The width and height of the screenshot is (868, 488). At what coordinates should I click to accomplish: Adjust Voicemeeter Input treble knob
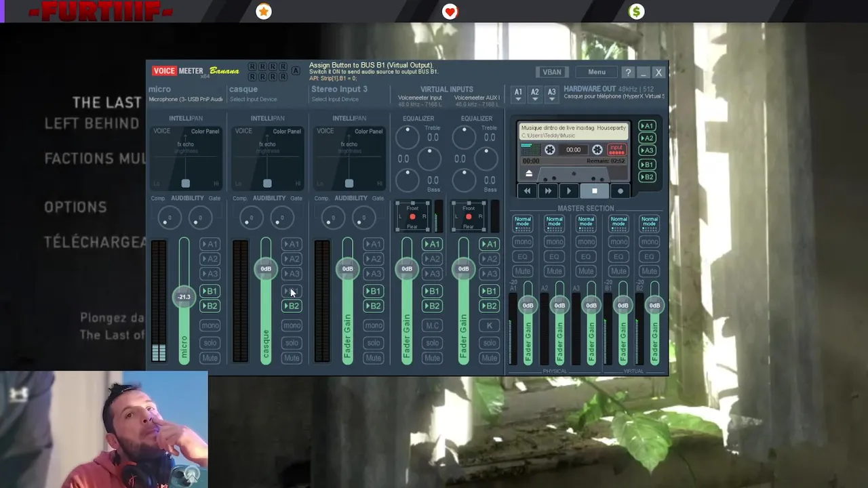[x=407, y=138]
